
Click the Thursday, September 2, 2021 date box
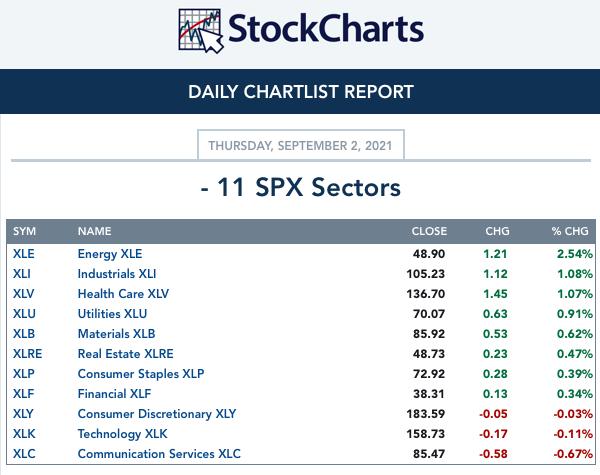pos(300,145)
